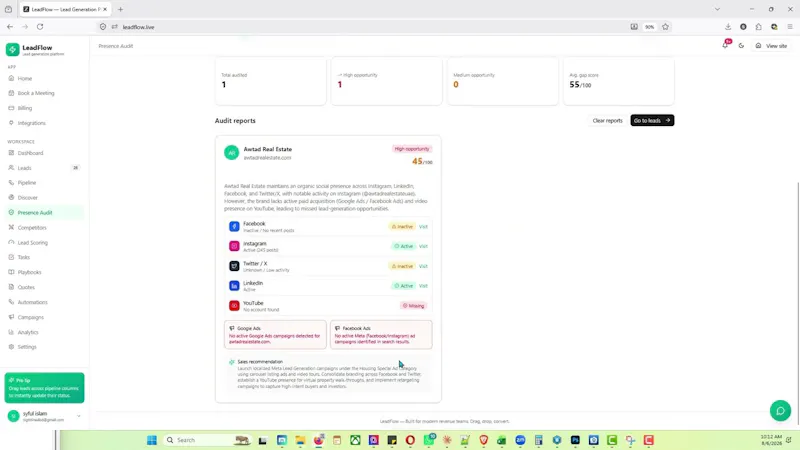Click the browser back arrow
Image resolution: width=800 pixels, height=450 pixels.
10,27
